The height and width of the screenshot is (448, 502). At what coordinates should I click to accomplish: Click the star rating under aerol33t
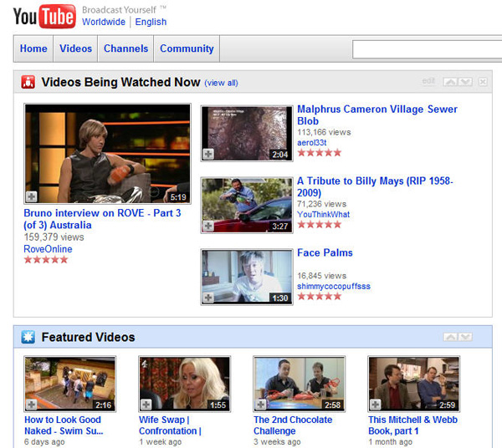(x=320, y=152)
